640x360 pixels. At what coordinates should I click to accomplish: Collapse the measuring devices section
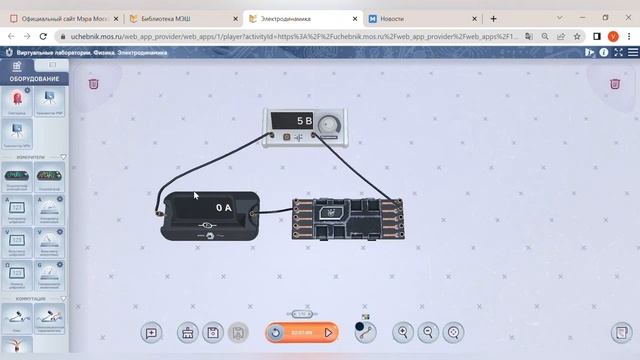click(63, 157)
